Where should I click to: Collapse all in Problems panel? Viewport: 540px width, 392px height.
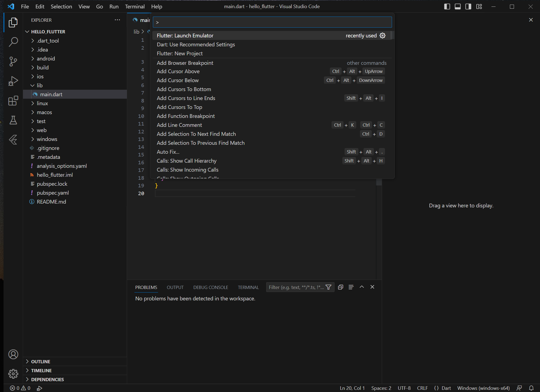coord(340,287)
